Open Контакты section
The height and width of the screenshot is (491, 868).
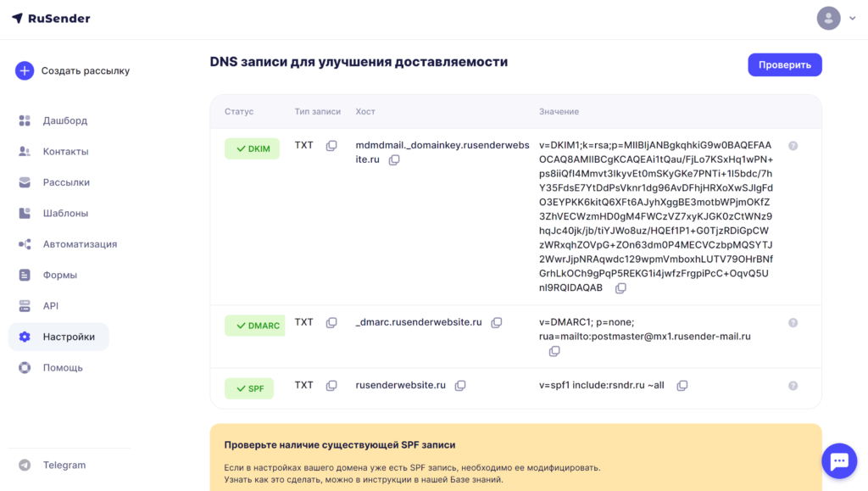coord(65,151)
